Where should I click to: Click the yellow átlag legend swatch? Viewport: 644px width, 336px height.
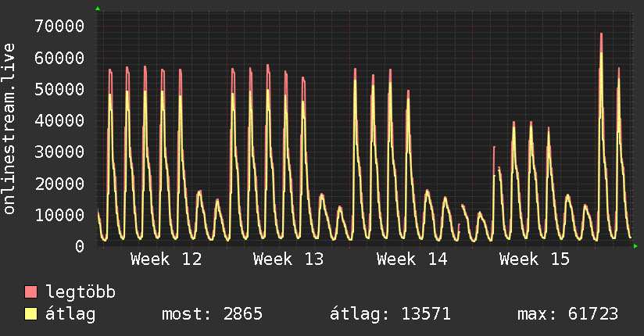coord(30,313)
